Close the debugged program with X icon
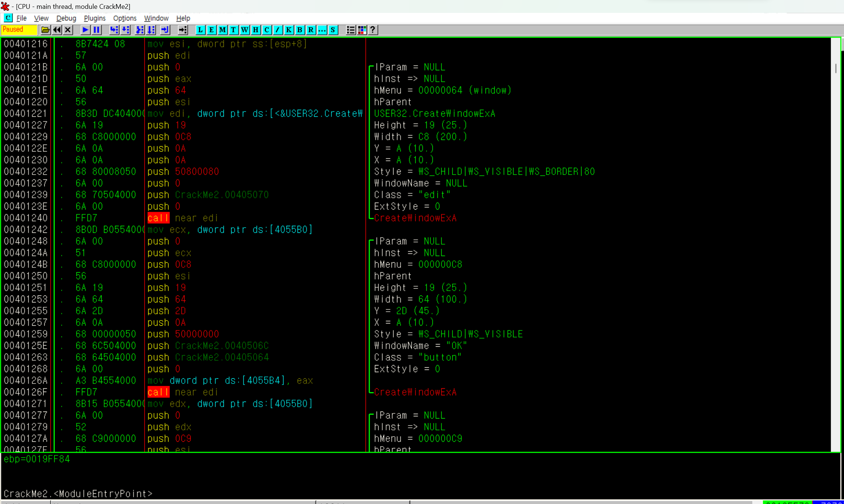The height and width of the screenshot is (504, 844). pyautogui.click(x=68, y=30)
